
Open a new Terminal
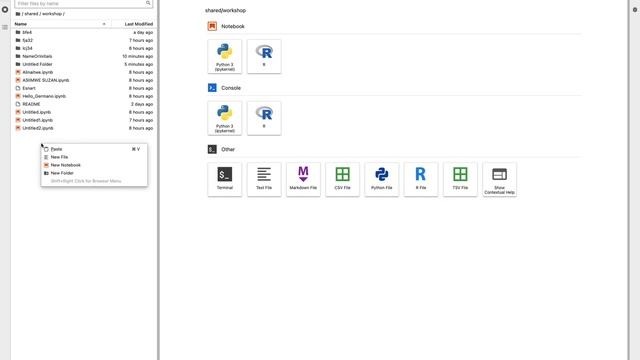224,180
